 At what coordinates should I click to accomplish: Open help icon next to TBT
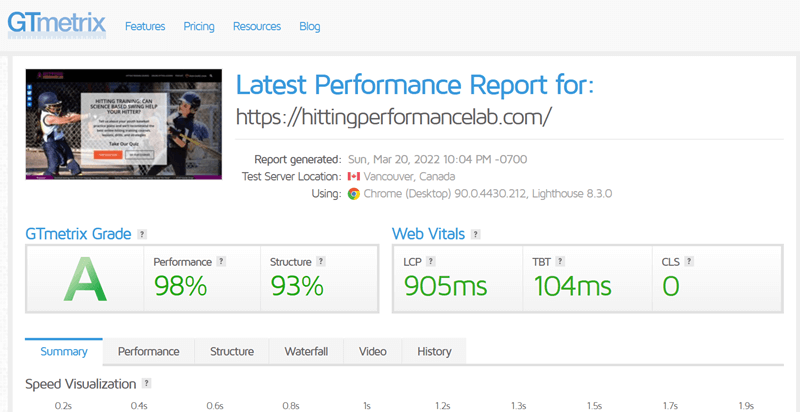tap(560, 262)
